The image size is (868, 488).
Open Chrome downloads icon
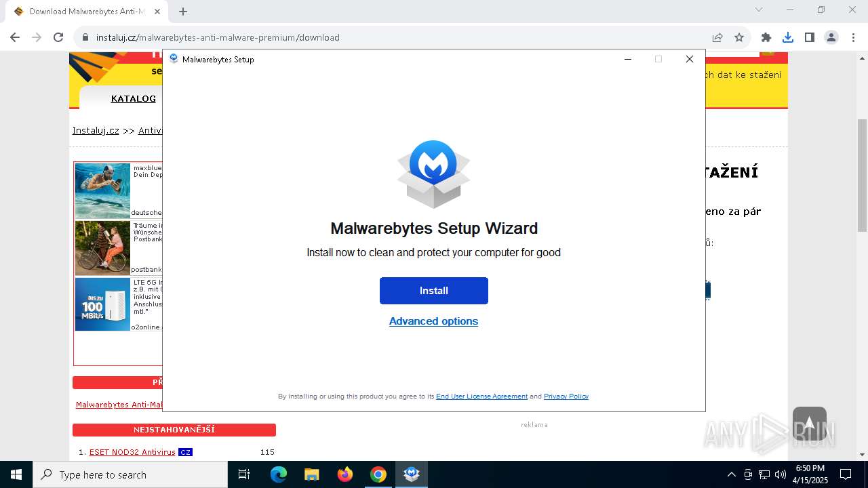788,37
